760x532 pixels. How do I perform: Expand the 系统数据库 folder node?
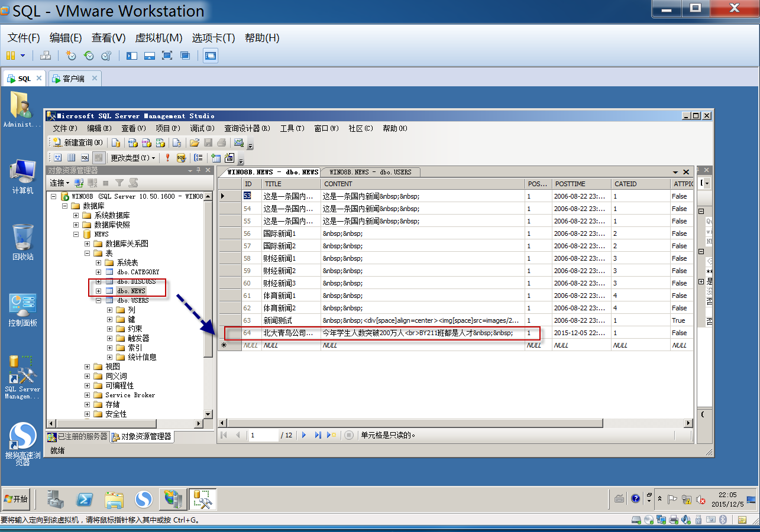pos(76,215)
